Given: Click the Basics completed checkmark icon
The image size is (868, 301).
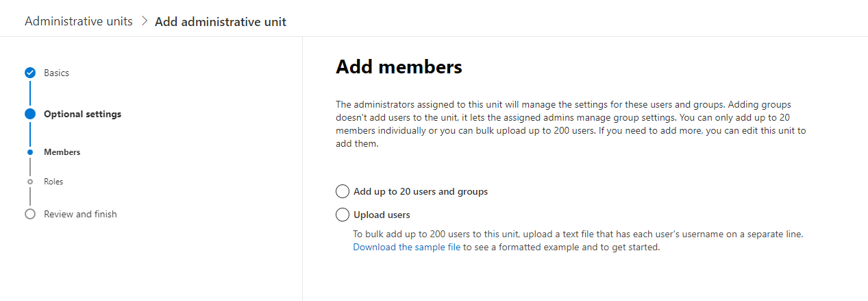Looking at the screenshot, I should pos(30,73).
